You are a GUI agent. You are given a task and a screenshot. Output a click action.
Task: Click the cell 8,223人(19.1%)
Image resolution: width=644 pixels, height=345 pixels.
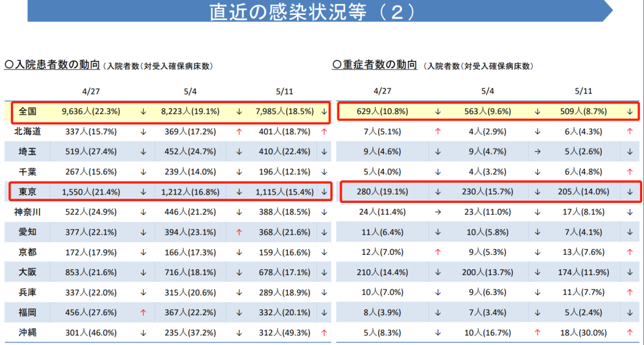tap(190, 111)
